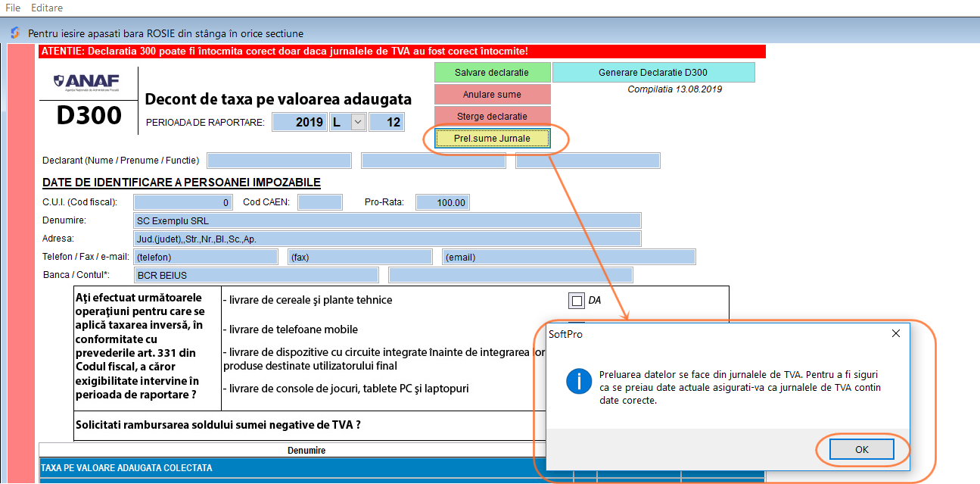Click Anulare sume
The width and height of the screenshot is (980, 484).
coord(492,94)
